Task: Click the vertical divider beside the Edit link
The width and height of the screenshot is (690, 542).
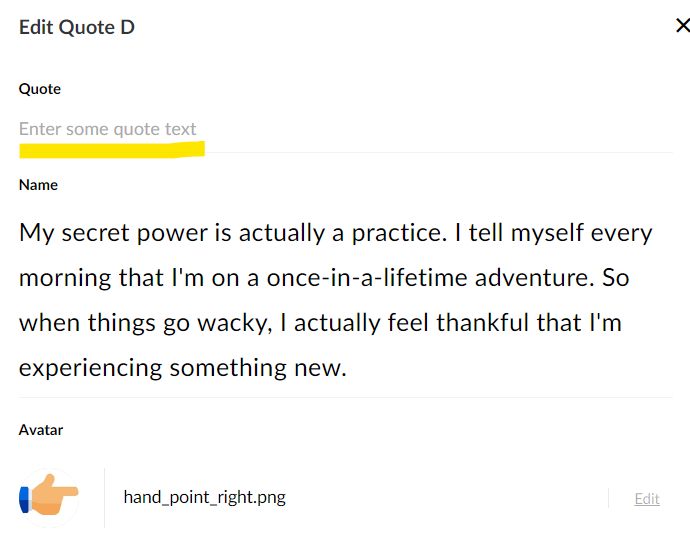Action: pos(609,498)
